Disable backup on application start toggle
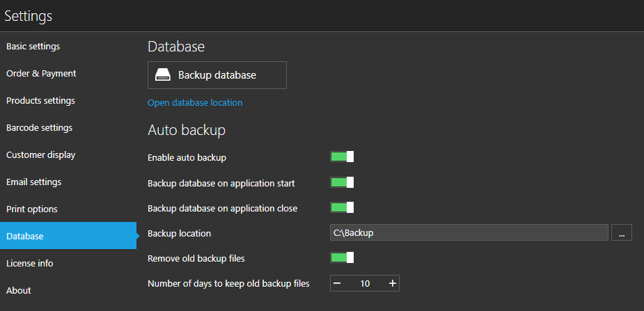The image size is (644, 311). tap(342, 182)
